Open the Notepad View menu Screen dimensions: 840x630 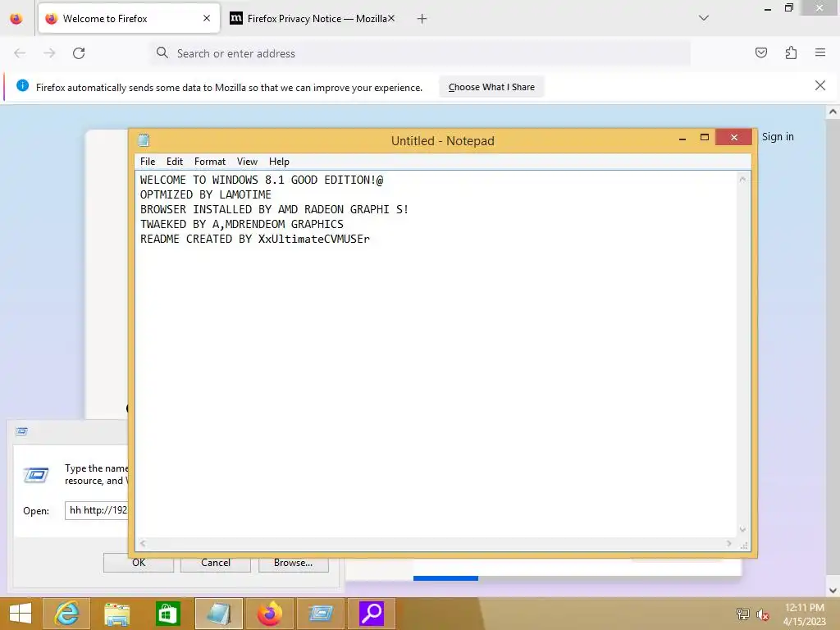[247, 162]
